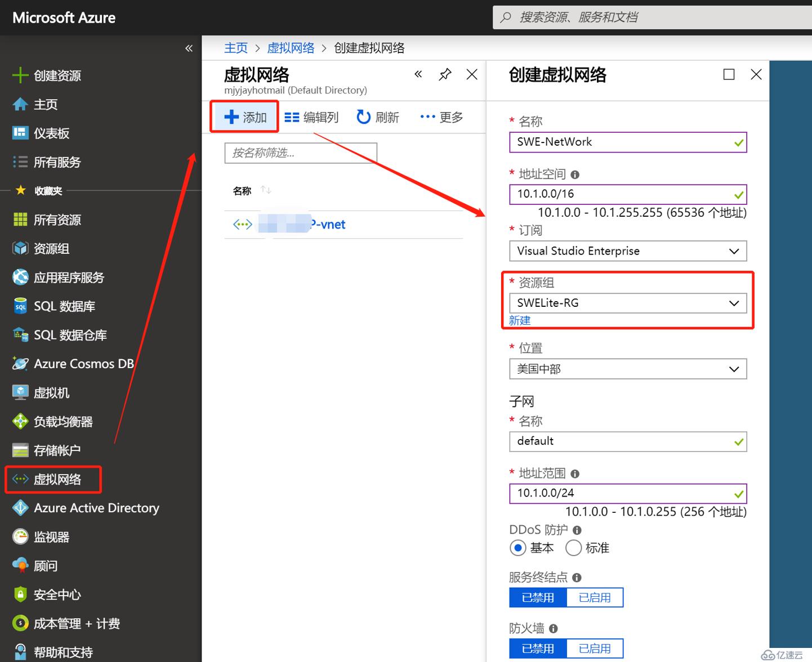The height and width of the screenshot is (662, 812).
Task: Open the More (更多) toolbar menu
Action: 442,117
